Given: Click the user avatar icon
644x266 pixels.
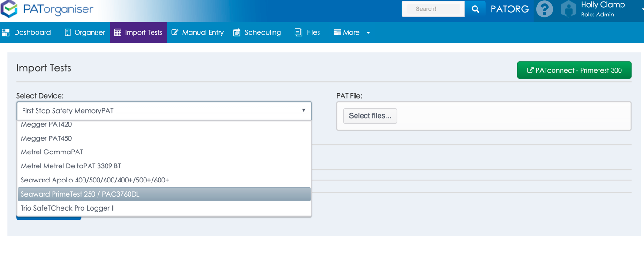Looking at the screenshot, I should 568,9.
